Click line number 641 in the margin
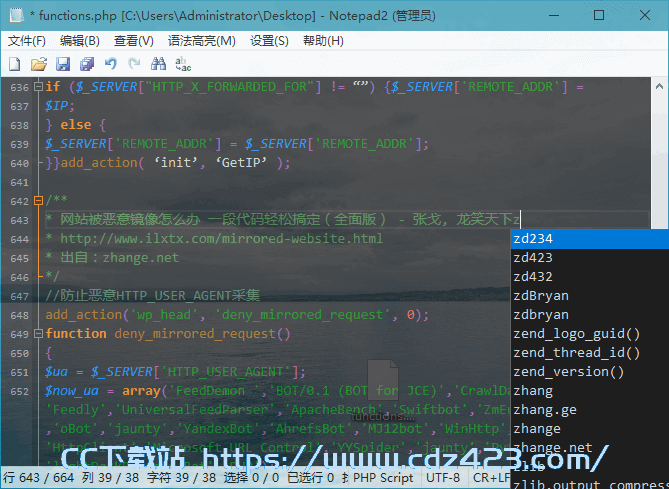This screenshot has width=669, height=489. [x=19, y=182]
